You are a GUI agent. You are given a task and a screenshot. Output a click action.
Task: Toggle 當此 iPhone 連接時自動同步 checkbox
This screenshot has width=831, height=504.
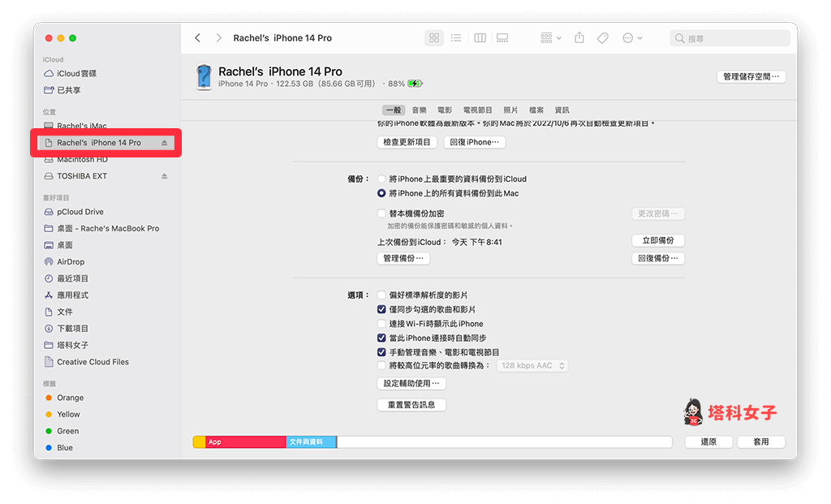(381, 338)
